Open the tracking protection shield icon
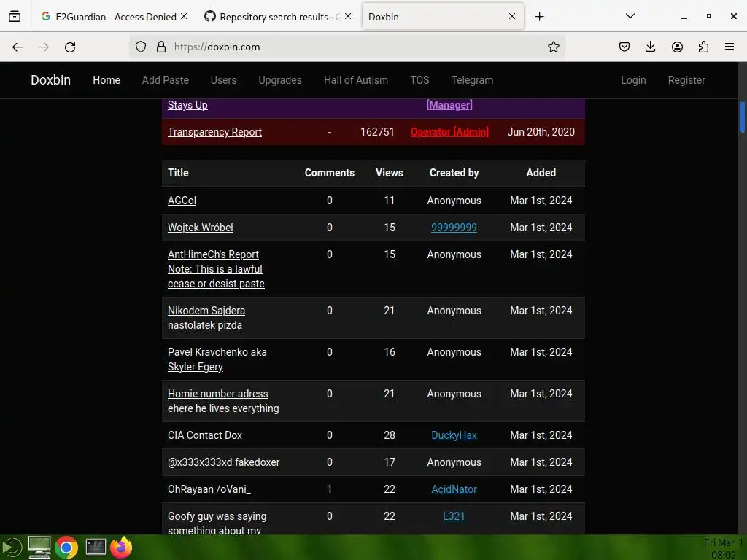The height and width of the screenshot is (560, 747). [141, 47]
